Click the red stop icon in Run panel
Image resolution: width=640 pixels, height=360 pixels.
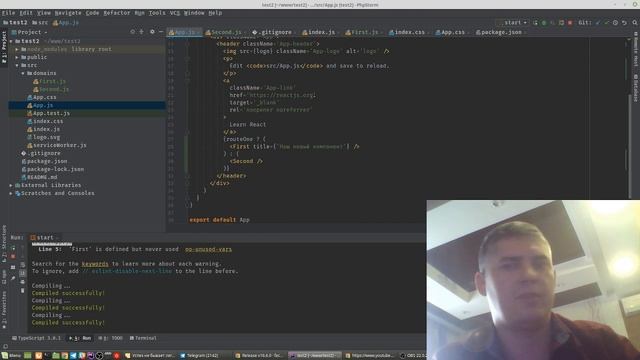pos(13,257)
